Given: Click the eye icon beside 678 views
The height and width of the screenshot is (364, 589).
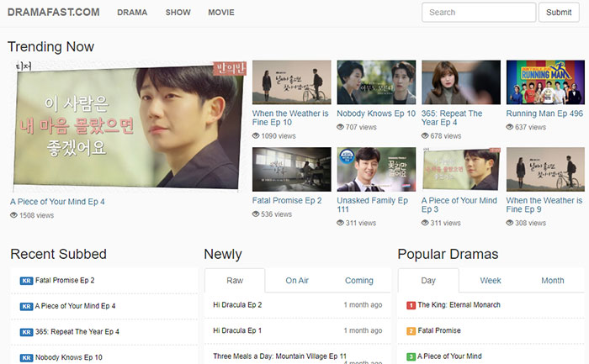Looking at the screenshot, I should click(x=425, y=136).
